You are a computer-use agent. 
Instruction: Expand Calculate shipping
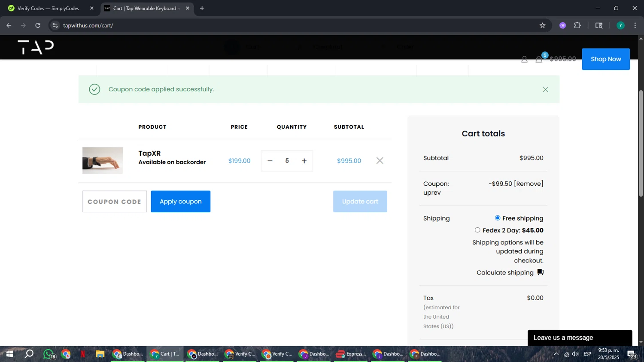click(x=510, y=273)
